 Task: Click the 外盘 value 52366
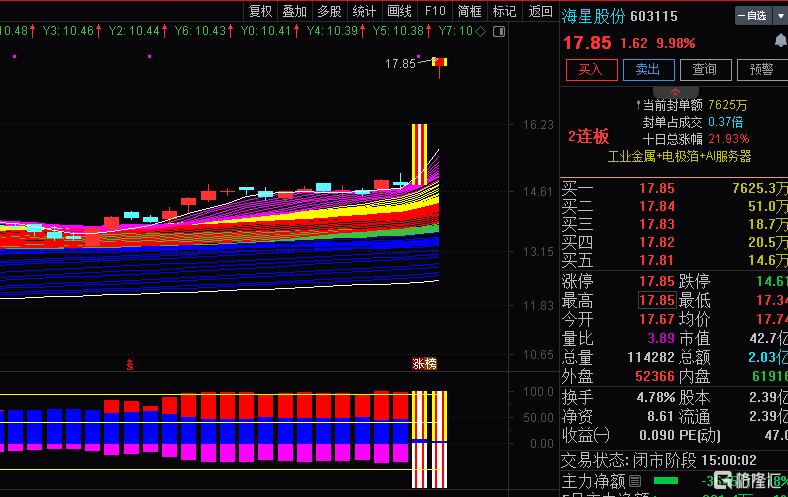(655, 376)
